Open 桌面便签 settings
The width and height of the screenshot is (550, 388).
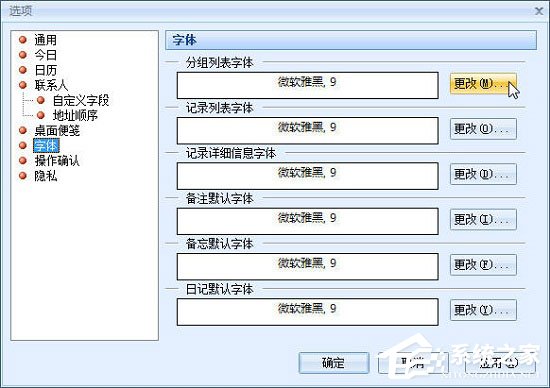click(57, 131)
